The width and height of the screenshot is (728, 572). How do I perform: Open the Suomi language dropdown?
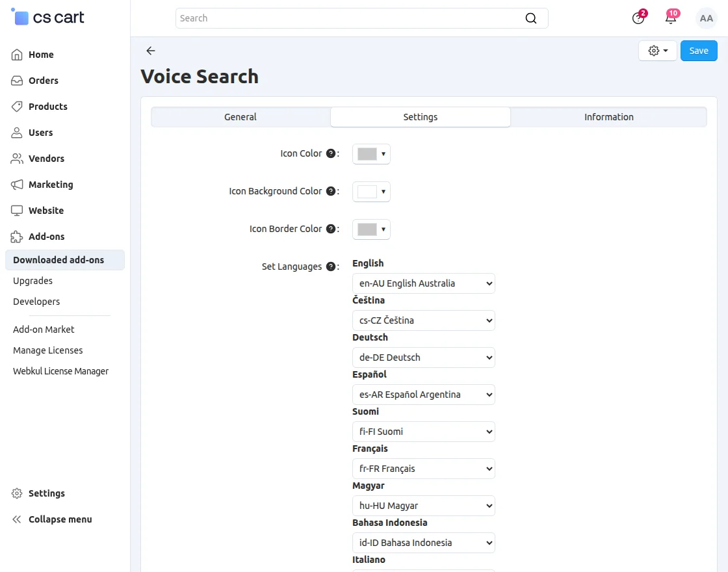(423, 432)
